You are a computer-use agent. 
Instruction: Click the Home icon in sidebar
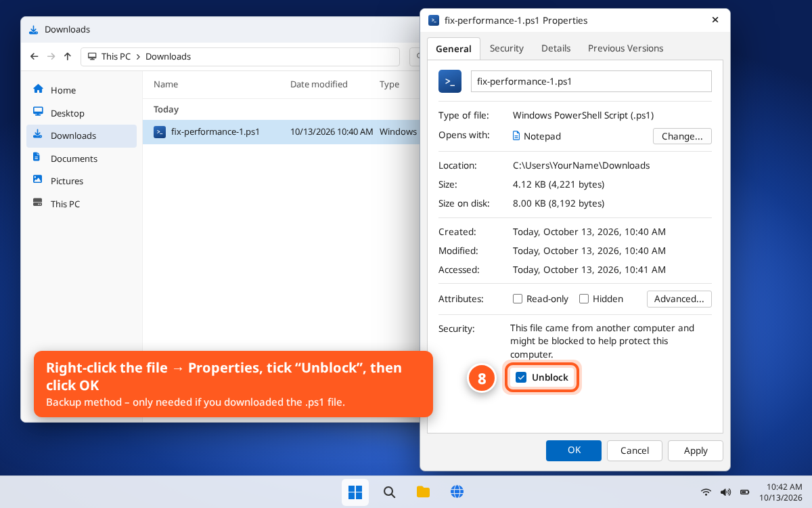[38, 89]
